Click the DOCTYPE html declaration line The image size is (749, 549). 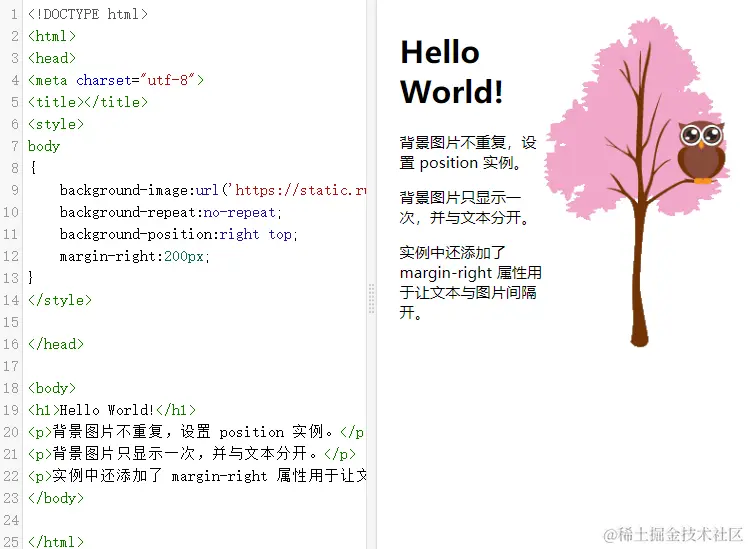[x=88, y=14]
